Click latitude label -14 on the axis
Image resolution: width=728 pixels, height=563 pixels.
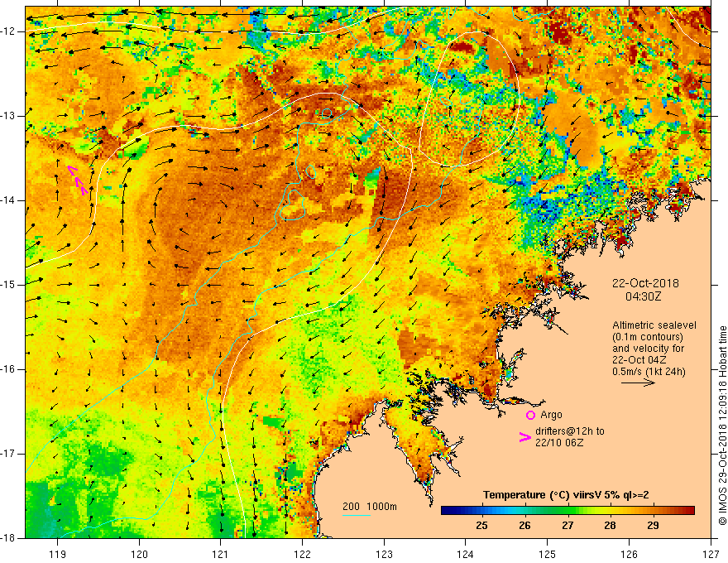9,200
